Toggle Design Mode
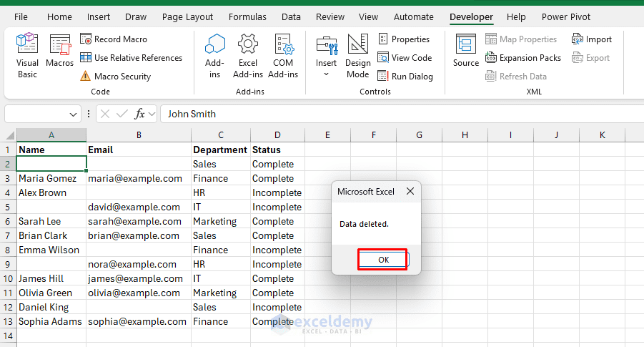Image resolution: width=644 pixels, height=347 pixels. 357,56
